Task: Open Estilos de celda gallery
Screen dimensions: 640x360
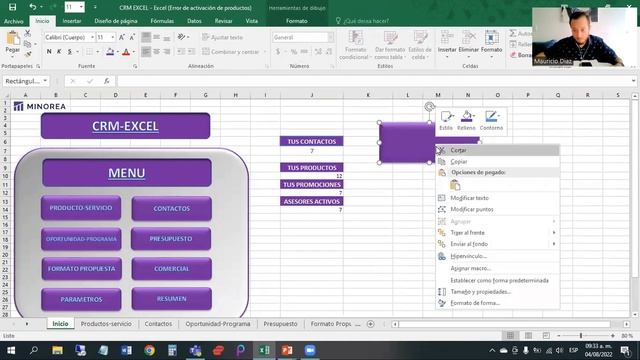Action: 420,45
